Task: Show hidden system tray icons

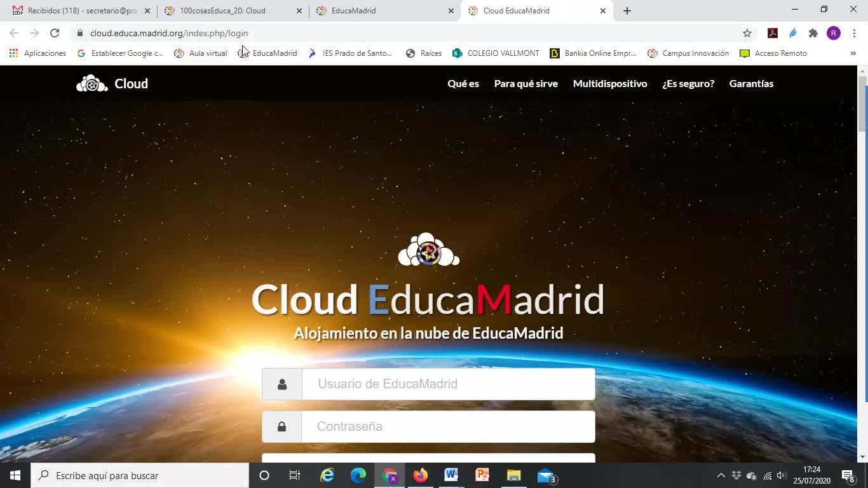Action: [x=721, y=475]
